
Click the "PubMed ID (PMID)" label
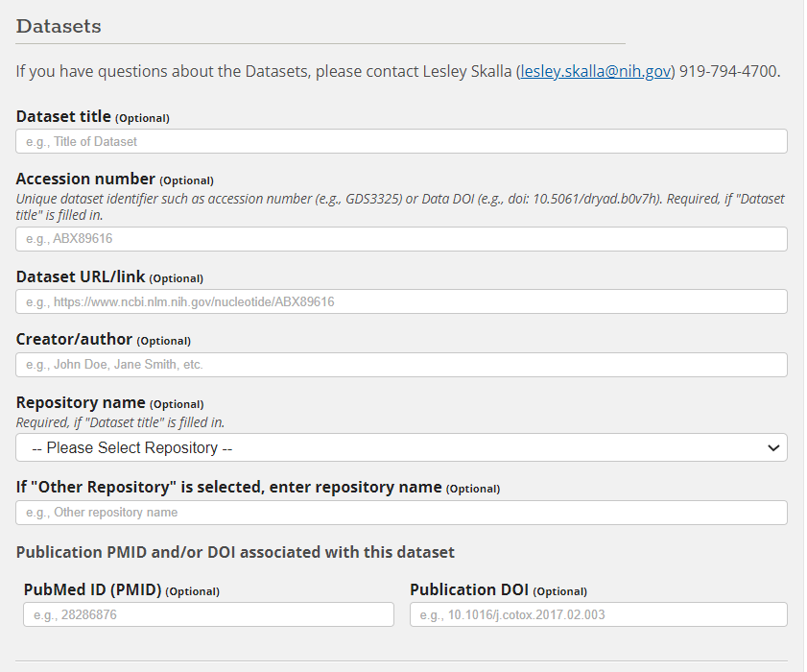[92, 589]
